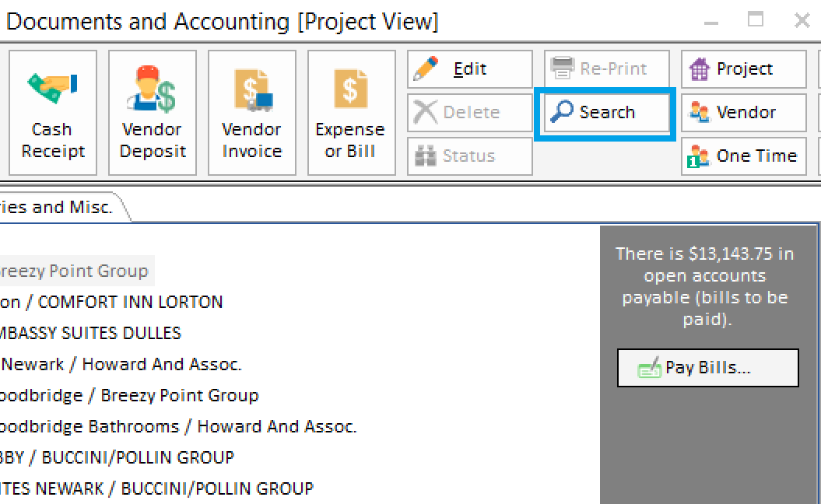
Task: Click the Re-Print printer button
Action: coord(605,69)
